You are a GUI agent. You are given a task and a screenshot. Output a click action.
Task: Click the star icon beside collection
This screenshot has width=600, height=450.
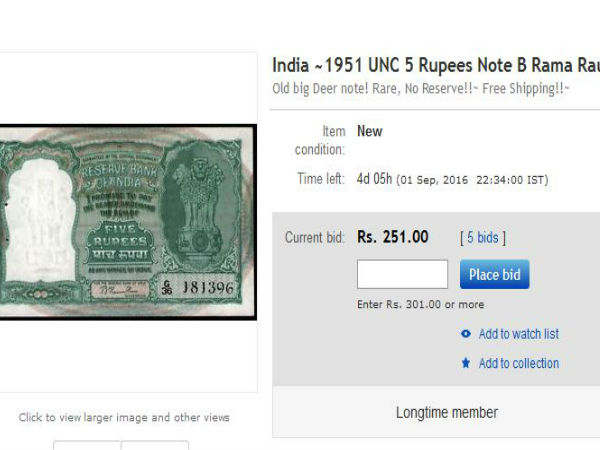coord(466,363)
